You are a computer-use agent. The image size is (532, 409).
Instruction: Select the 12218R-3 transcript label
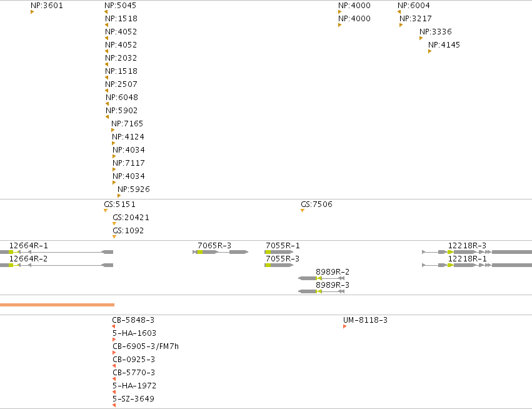point(467,245)
